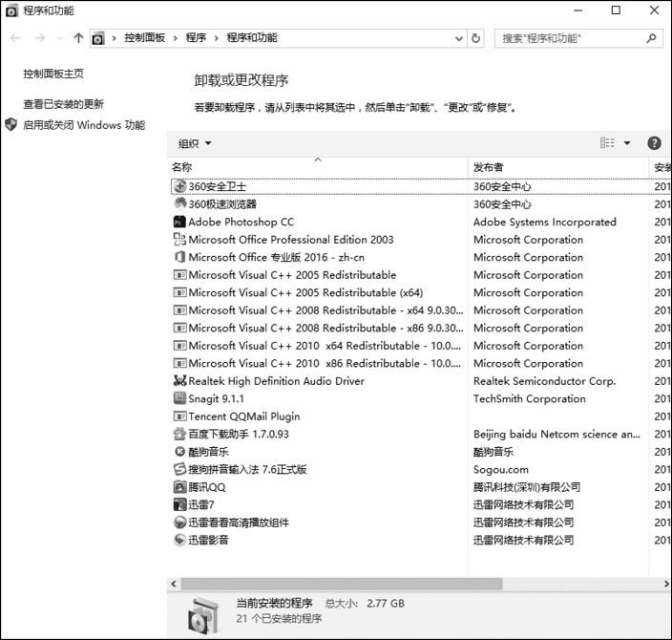Click the Microsoft Office Professional Edition 2003 icon
672x640 pixels.
click(x=179, y=240)
